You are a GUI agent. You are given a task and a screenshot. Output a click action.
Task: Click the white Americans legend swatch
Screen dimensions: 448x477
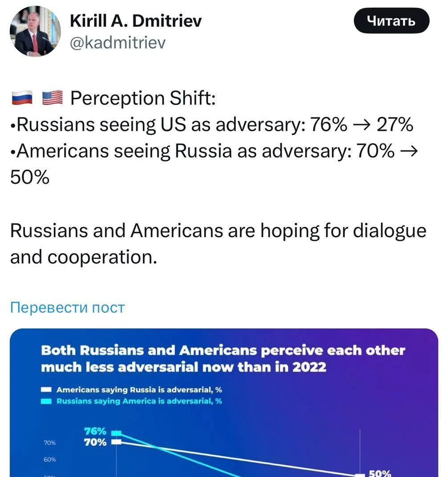46,390
